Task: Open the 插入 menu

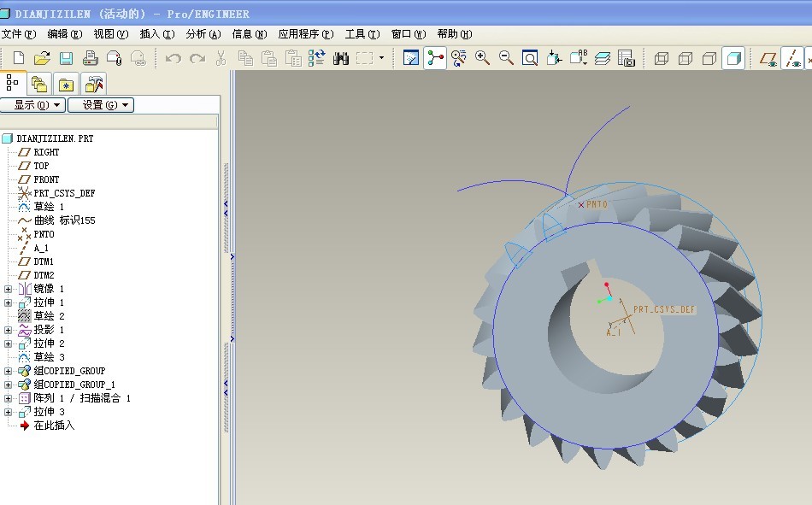Action: (157, 34)
